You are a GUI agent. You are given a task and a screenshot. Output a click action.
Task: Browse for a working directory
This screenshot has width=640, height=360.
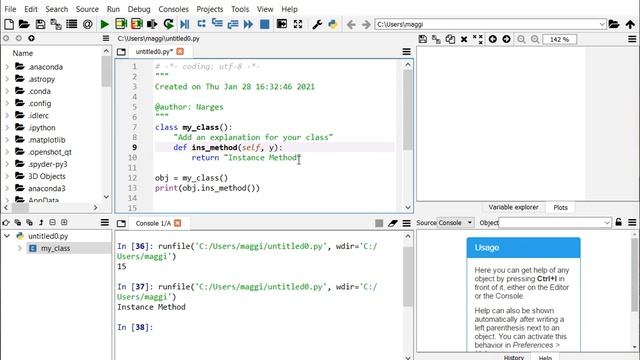pos(614,24)
